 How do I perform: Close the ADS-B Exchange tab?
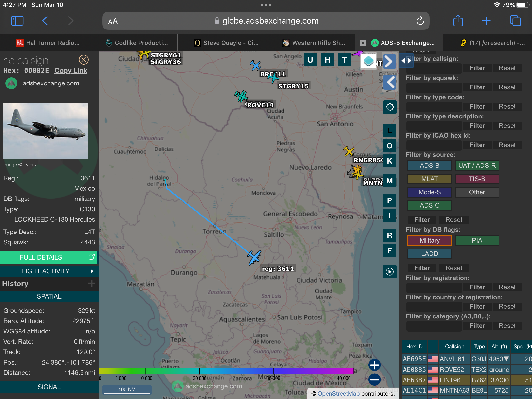tap(363, 43)
